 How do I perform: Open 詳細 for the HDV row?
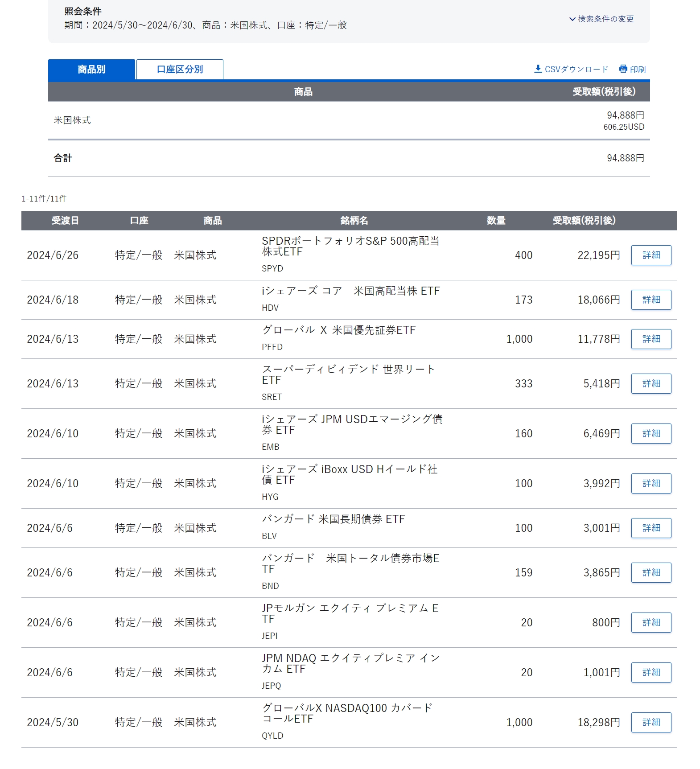coord(651,300)
